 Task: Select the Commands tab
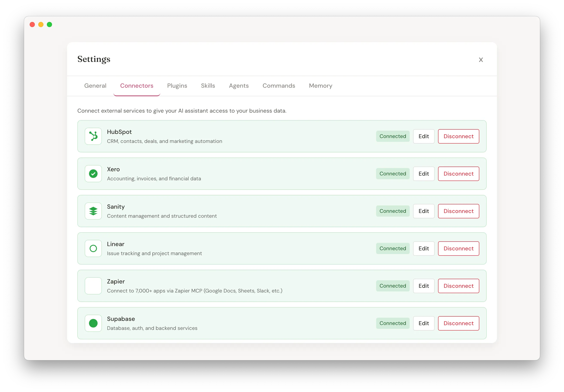pyautogui.click(x=279, y=86)
